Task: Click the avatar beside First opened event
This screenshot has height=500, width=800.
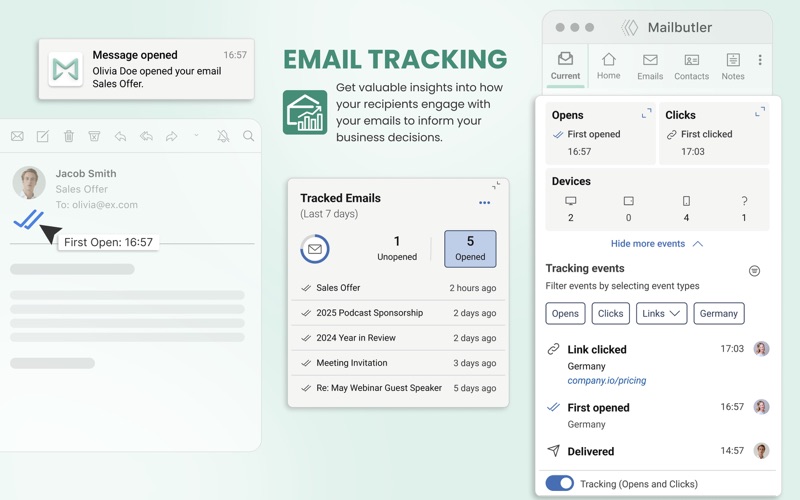Action: (x=761, y=407)
